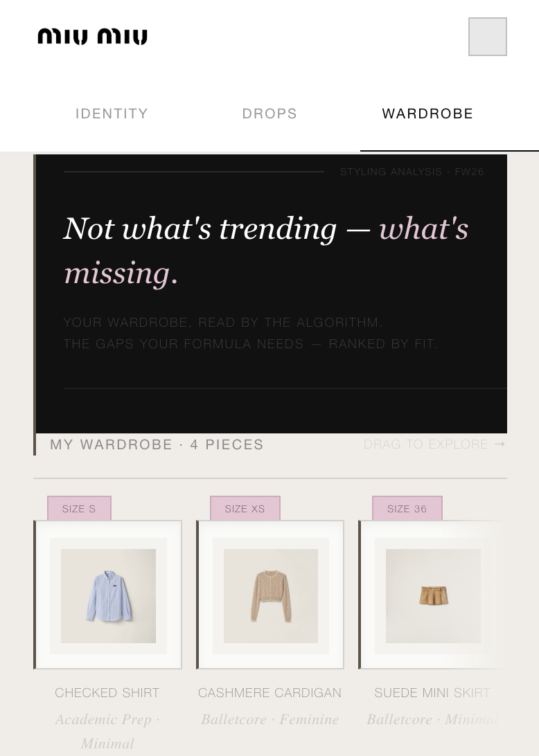Switch to the Drops tab
This screenshot has height=756, width=539.
coord(269,114)
